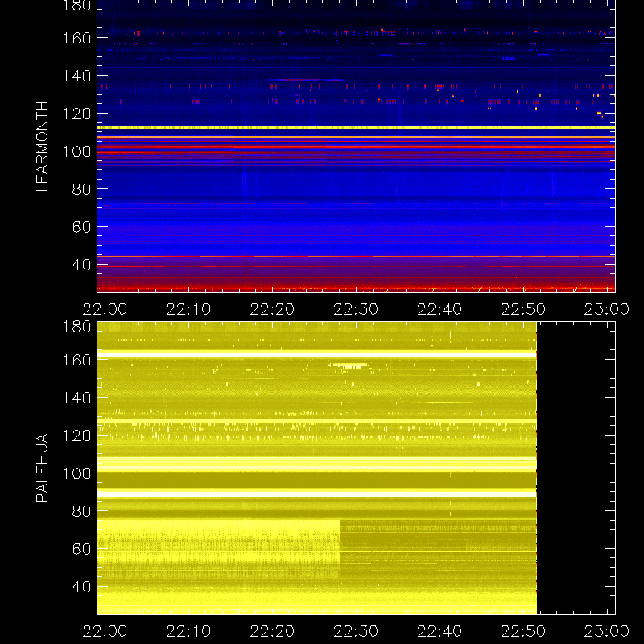
Task: Click 22:00 time label under Learmonth plot
Action: click(105, 309)
